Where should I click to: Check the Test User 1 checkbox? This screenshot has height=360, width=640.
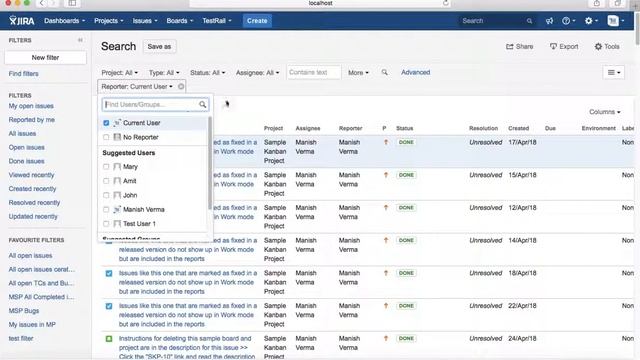pos(106,224)
